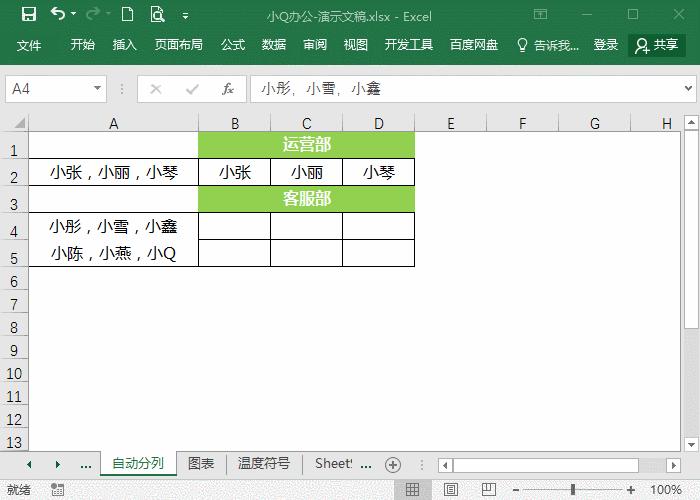Click horizontal scrollbar left arrow
The width and height of the screenshot is (700, 500).
coord(445,466)
